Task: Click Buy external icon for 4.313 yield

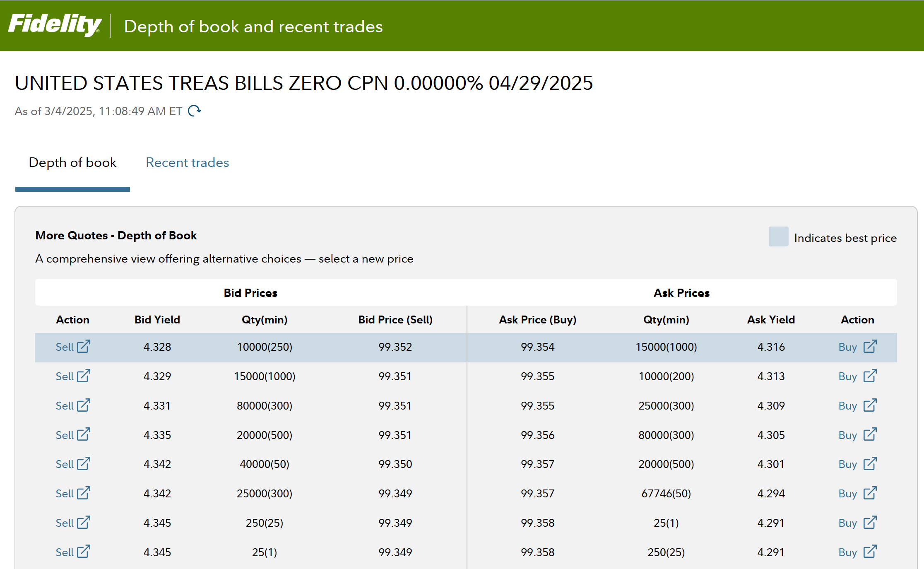Action: (x=870, y=376)
